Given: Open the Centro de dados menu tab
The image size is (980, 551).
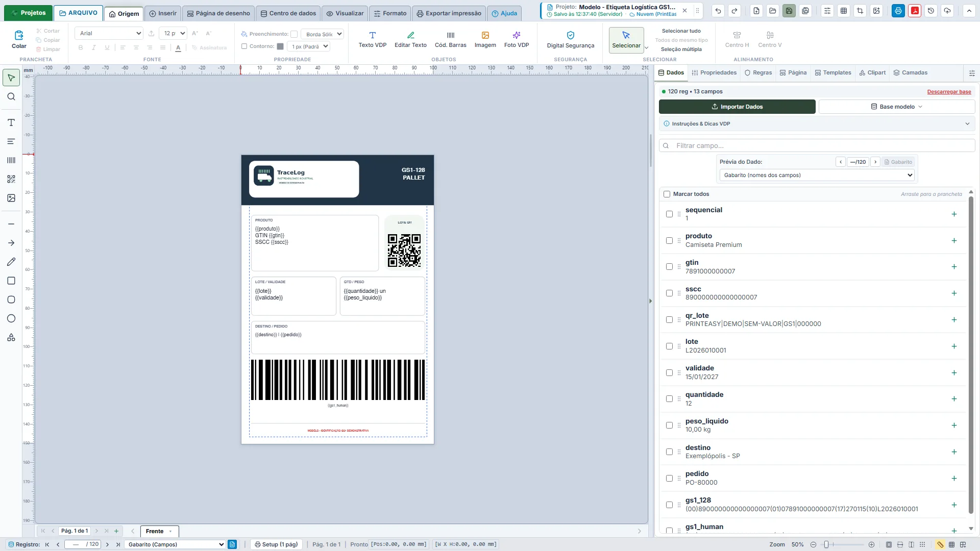Looking at the screenshot, I should (x=288, y=13).
